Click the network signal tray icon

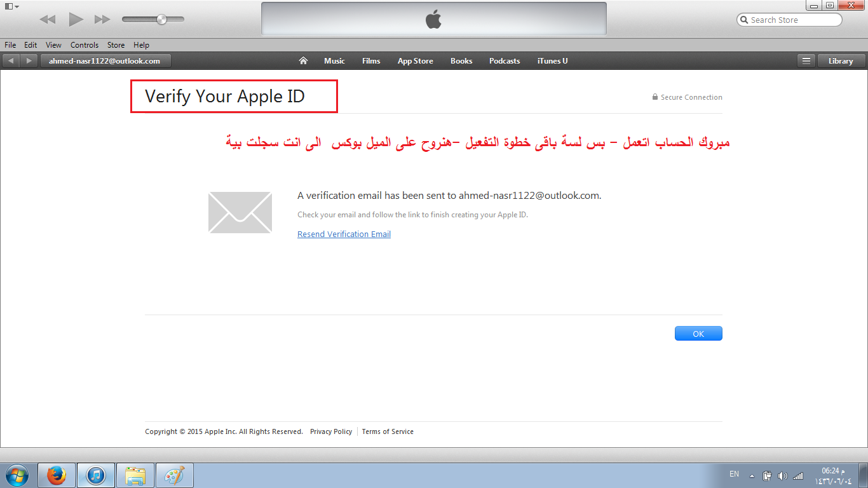(798, 475)
